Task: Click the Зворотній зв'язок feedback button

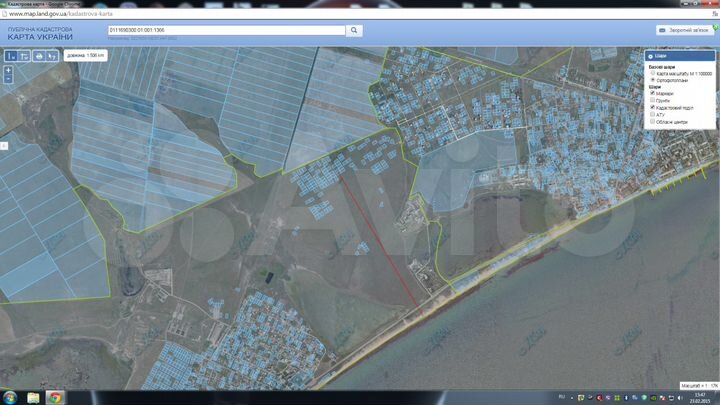Action: tap(685, 30)
